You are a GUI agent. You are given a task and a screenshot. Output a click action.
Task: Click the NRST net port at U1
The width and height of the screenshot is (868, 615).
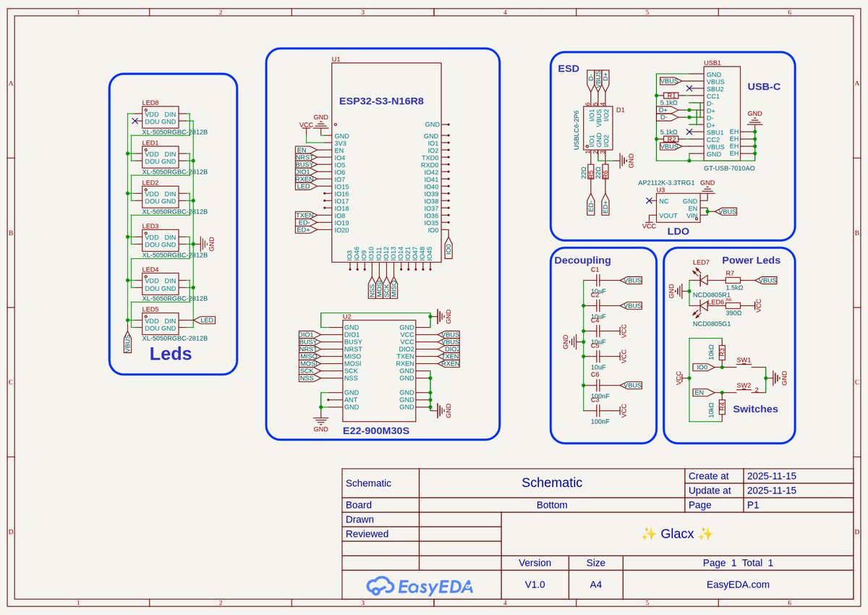pos(305,158)
